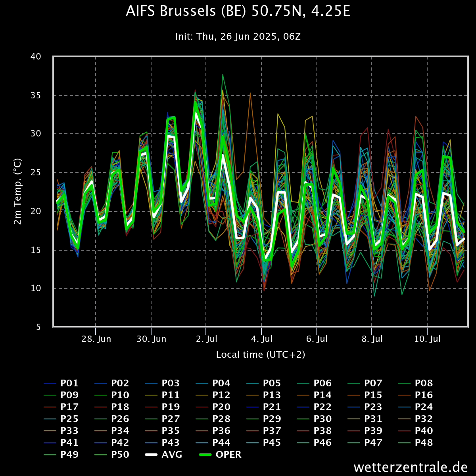Image resolution: width=476 pixels, height=476 pixels.
Task: Click the 2m Temp. axis label
Action: pyautogui.click(x=18, y=192)
